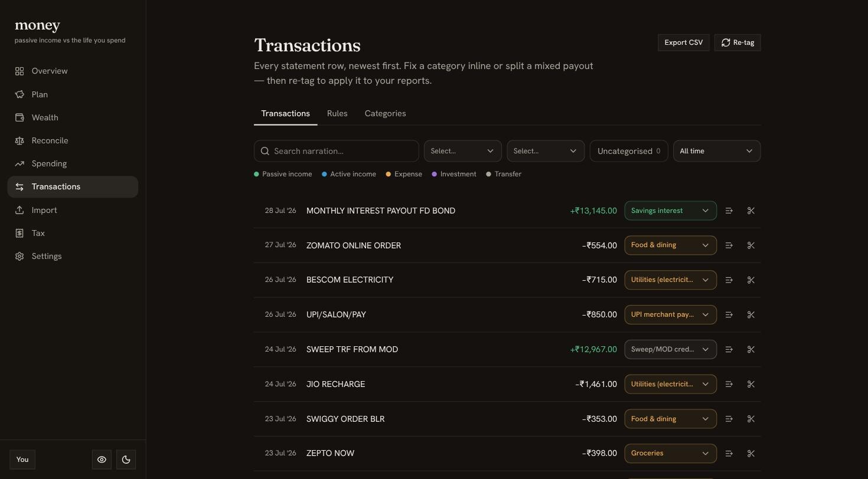The image size is (868, 479).
Task: Open the first Select filter dropdown
Action: (463, 151)
